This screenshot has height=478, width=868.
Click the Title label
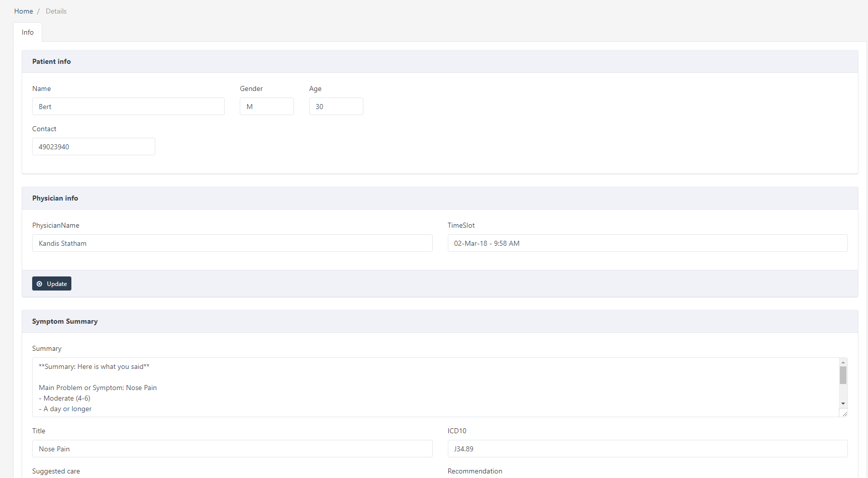coord(39,431)
